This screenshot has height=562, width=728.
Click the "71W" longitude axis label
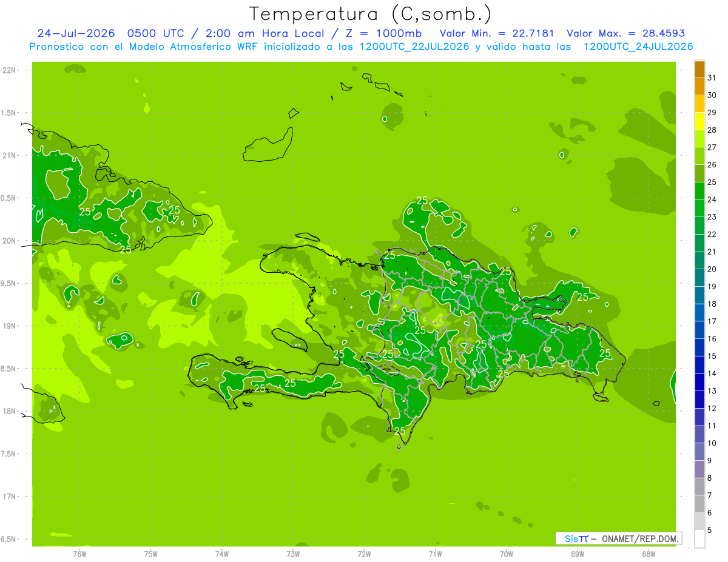tap(435, 554)
